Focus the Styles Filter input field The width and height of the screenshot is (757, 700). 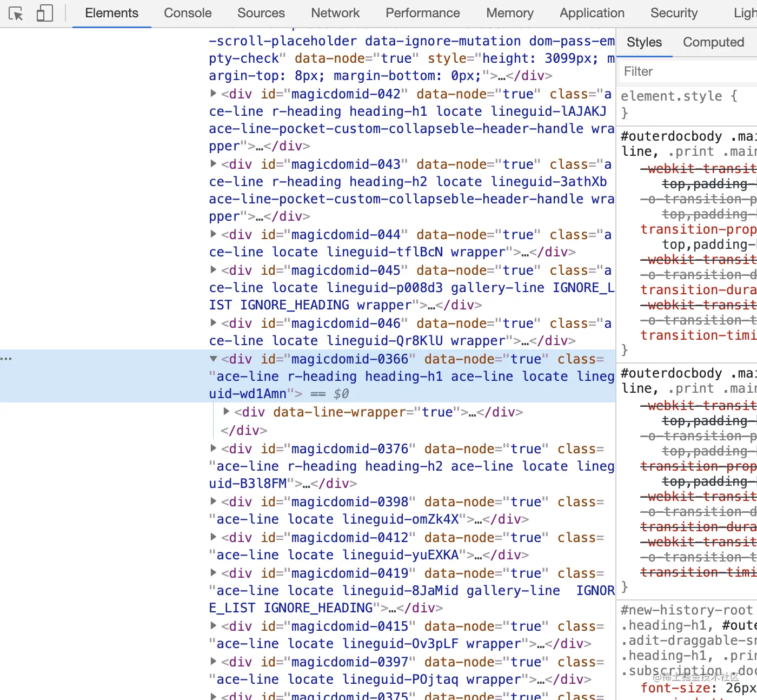[x=687, y=71]
